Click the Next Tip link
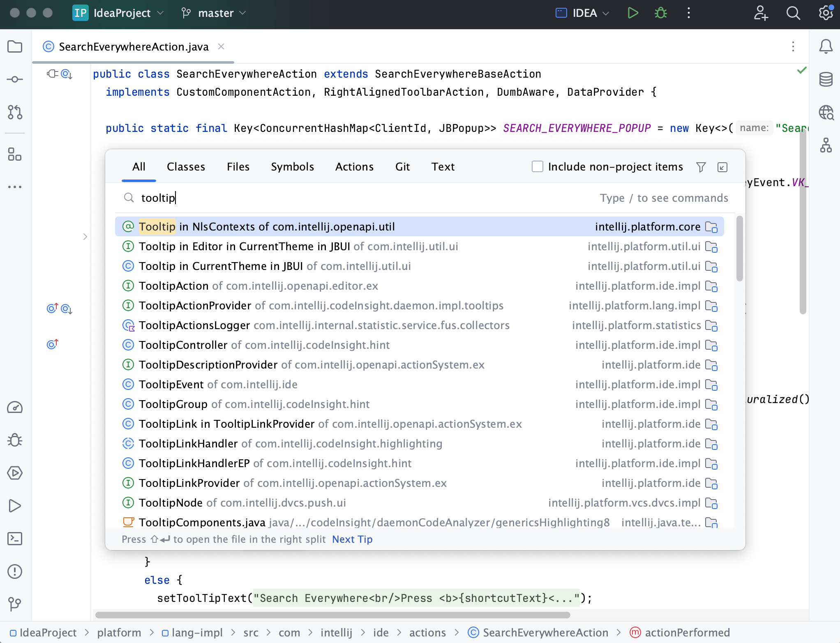This screenshot has height=643, width=840. point(351,539)
